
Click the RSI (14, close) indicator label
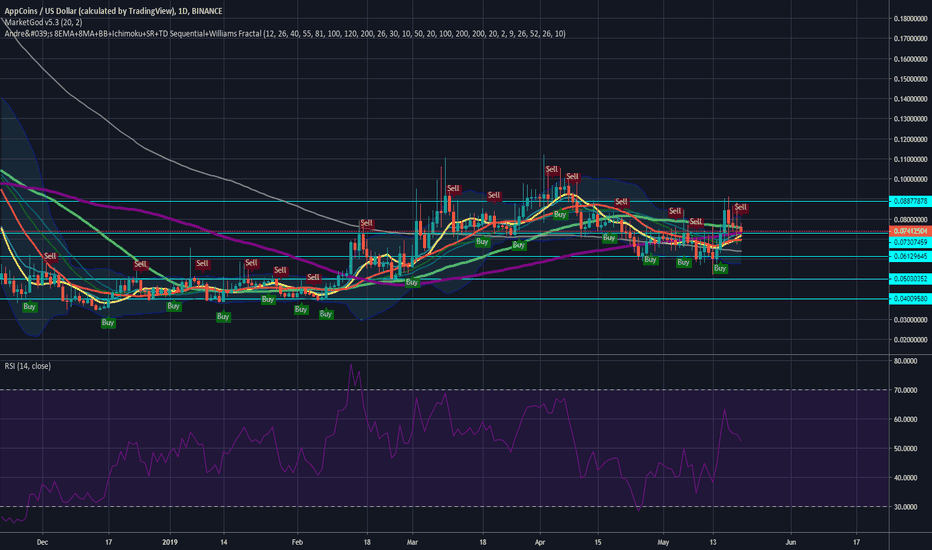[27, 366]
